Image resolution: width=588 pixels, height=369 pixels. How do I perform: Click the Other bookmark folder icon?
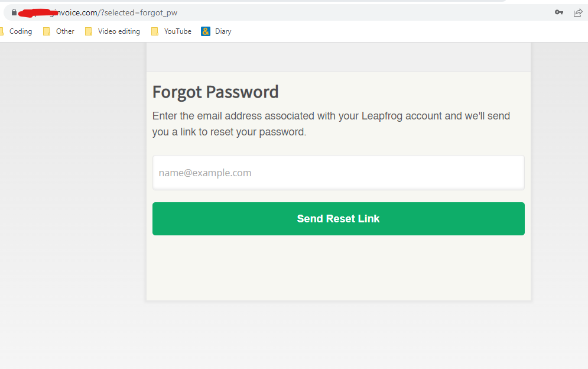tap(47, 31)
